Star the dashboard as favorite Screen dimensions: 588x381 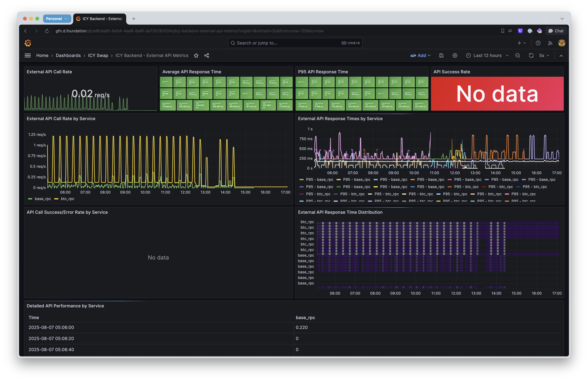pos(196,56)
